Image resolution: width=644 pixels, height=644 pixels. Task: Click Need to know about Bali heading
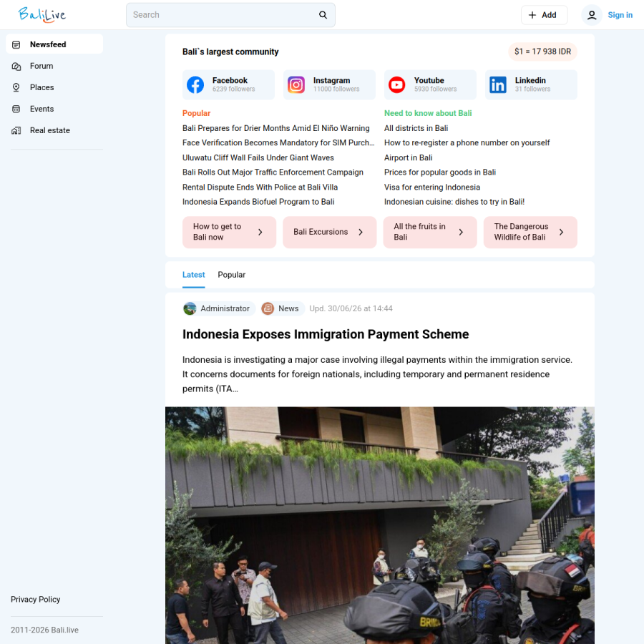pyautogui.click(x=428, y=113)
